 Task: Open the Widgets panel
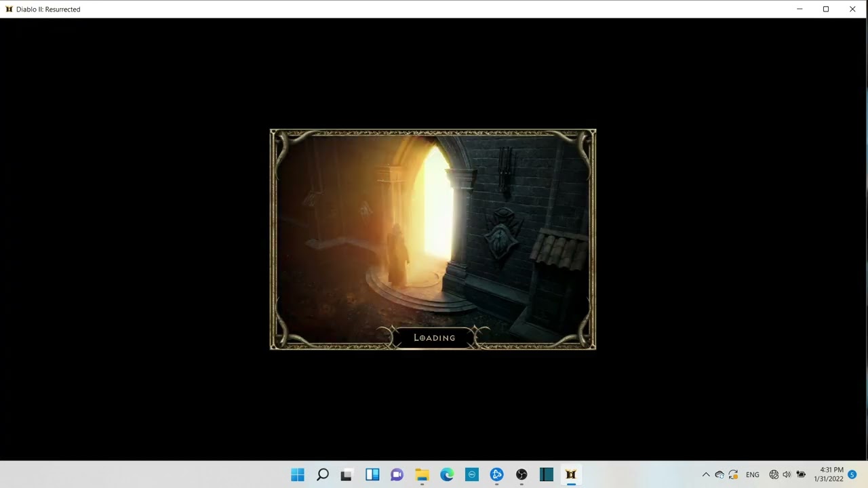(x=372, y=475)
